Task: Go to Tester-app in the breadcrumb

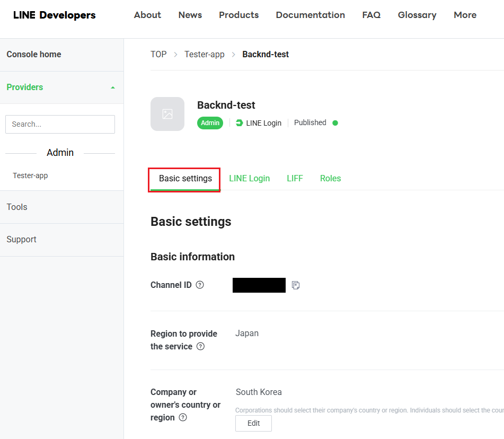Action: pos(204,54)
